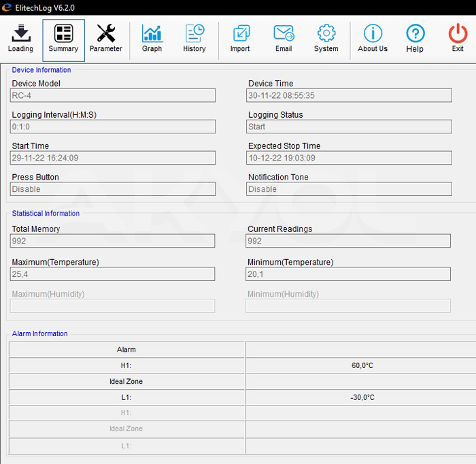
Task: Click the Start Time field
Action: click(113, 158)
